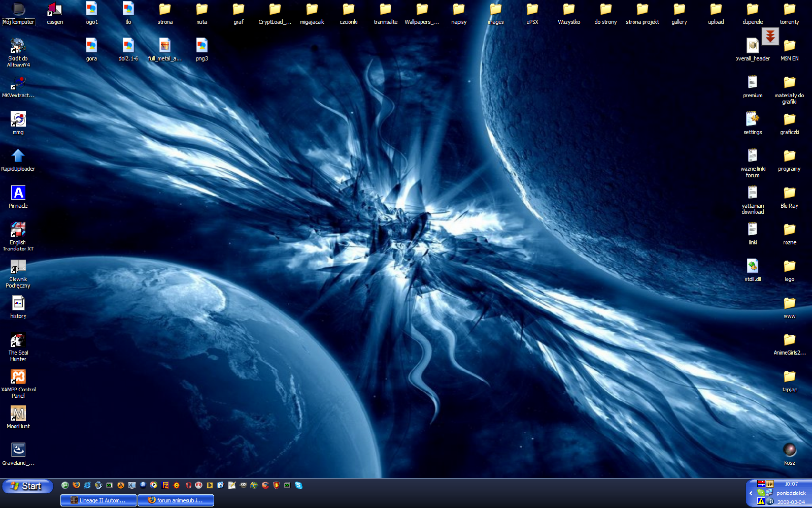Select the Mój komputer desktop icon
The width and height of the screenshot is (812, 508).
pos(18,13)
